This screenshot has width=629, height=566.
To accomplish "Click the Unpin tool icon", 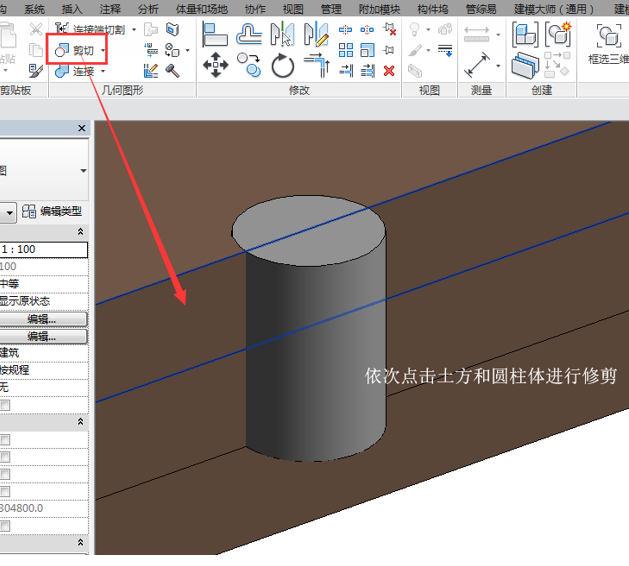I will click(x=389, y=29).
